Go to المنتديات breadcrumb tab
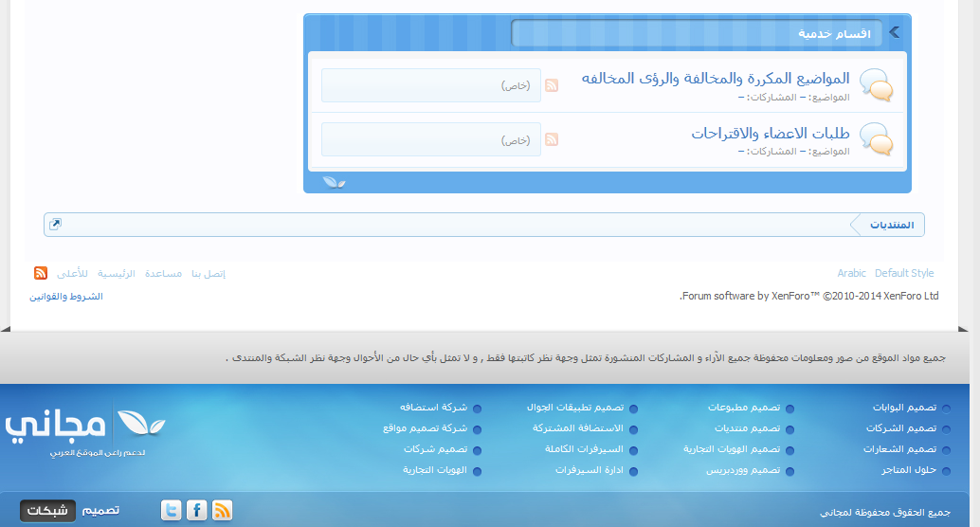The width and height of the screenshot is (980, 527). (891, 225)
